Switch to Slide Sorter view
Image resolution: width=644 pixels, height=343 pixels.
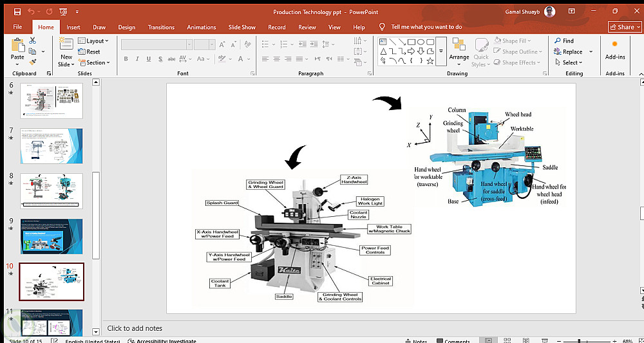click(x=507, y=340)
